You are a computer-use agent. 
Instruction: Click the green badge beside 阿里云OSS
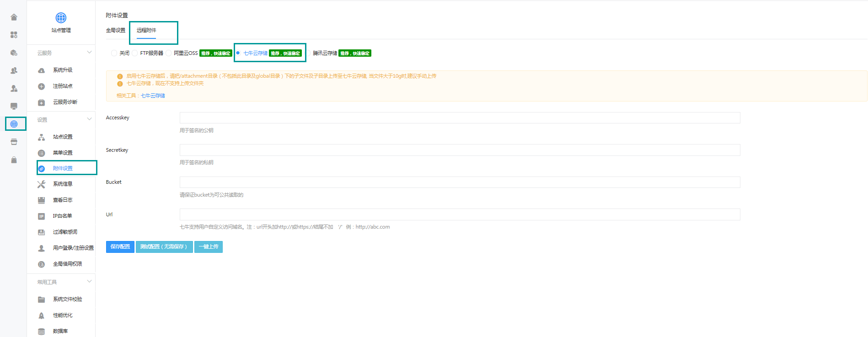point(216,53)
